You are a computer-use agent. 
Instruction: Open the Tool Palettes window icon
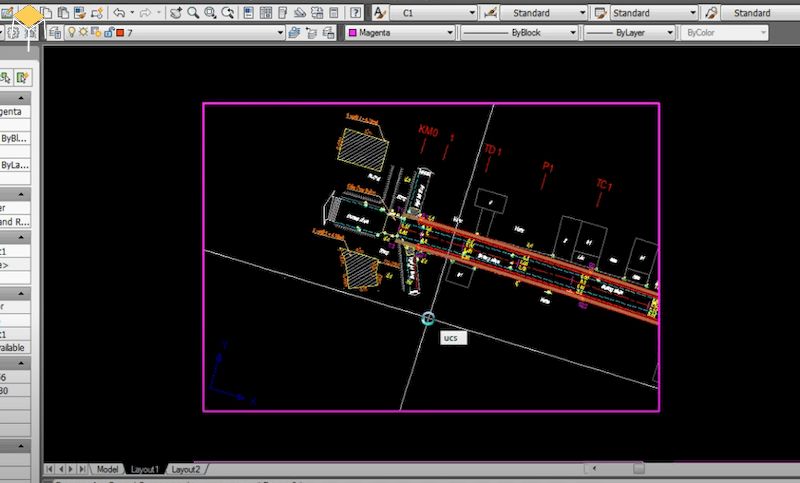click(x=282, y=12)
